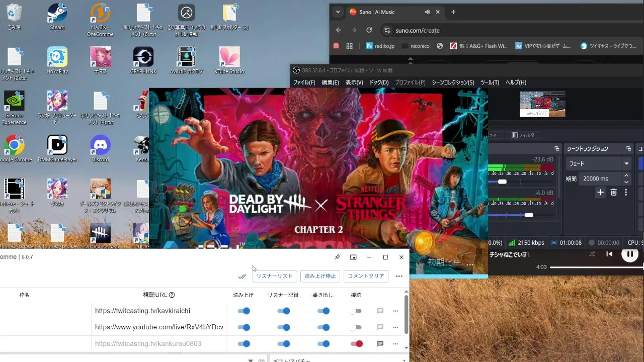This screenshot has height=362, width=644.
Task: Open ドック(D) menu in OBS
Action: [379, 82]
